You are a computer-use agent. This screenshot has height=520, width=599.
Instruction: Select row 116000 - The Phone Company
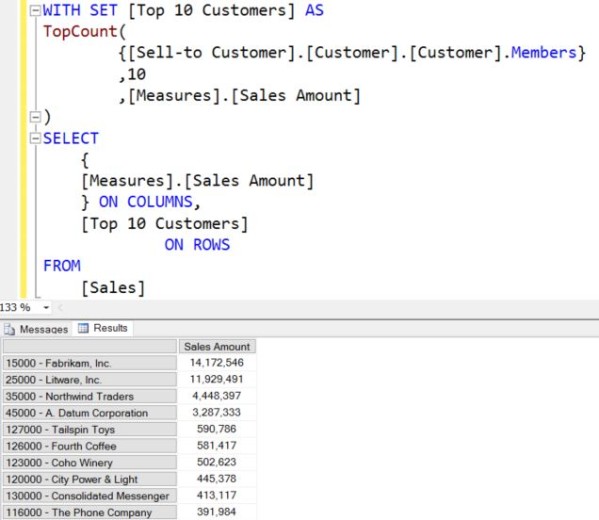pos(90,512)
